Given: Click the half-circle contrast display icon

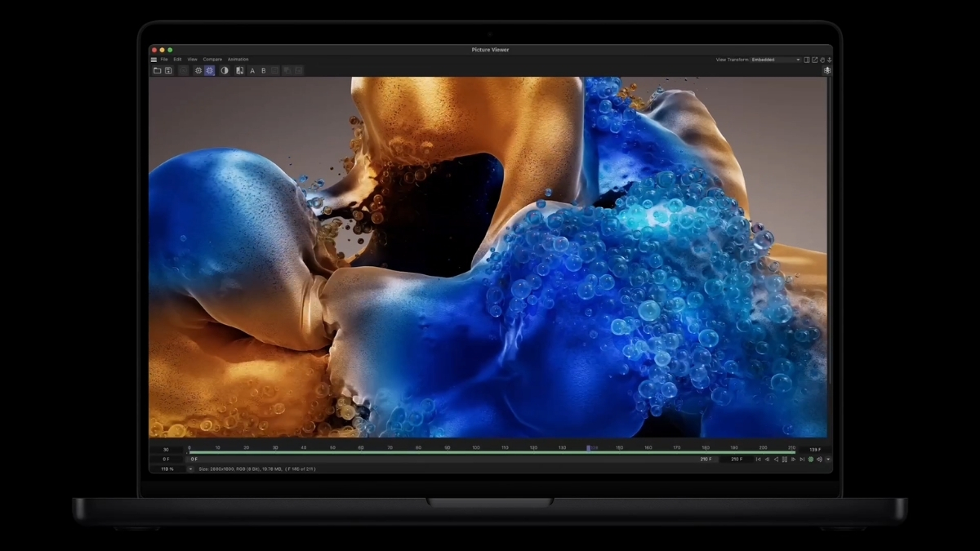Looking at the screenshot, I should [x=225, y=71].
